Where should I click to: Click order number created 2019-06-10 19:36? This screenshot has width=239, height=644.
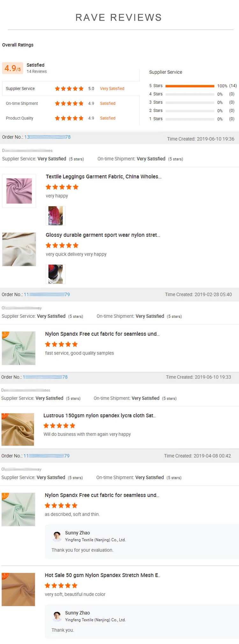point(47,137)
